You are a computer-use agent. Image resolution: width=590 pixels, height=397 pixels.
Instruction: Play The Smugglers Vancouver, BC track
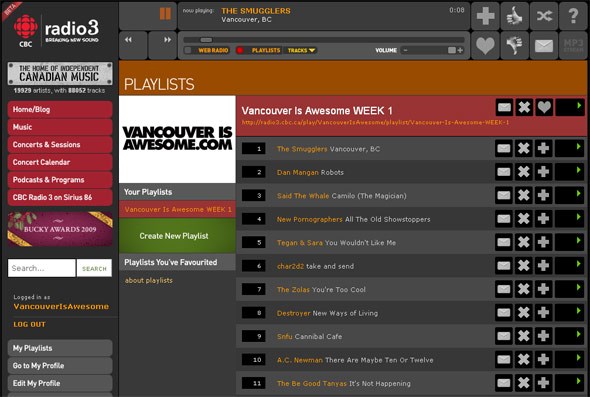570,148
